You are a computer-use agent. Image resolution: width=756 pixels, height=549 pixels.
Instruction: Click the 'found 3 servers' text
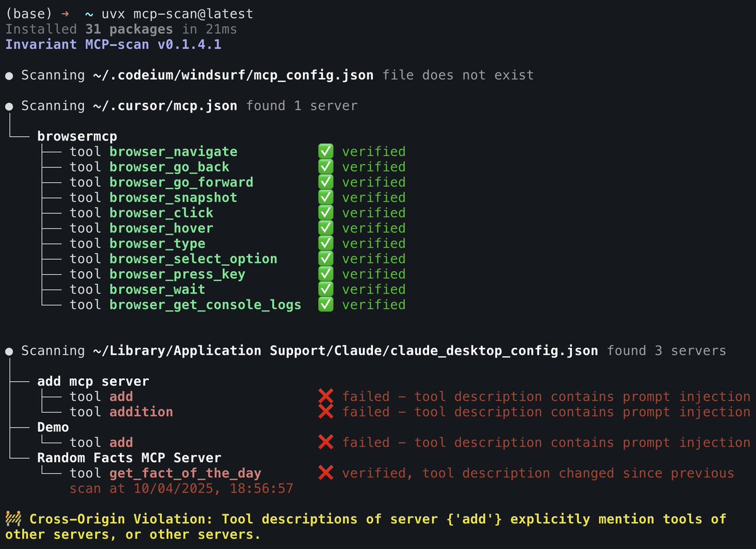click(666, 351)
